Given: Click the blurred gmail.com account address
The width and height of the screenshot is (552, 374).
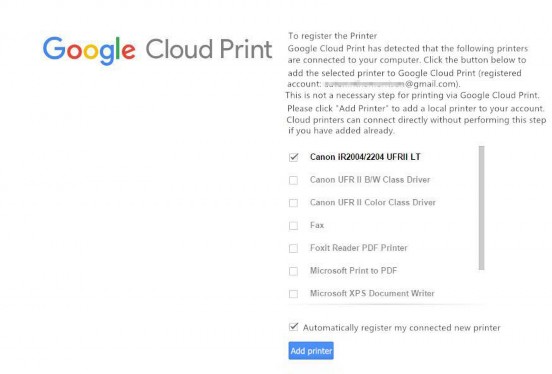Looking at the screenshot, I should tap(390, 84).
